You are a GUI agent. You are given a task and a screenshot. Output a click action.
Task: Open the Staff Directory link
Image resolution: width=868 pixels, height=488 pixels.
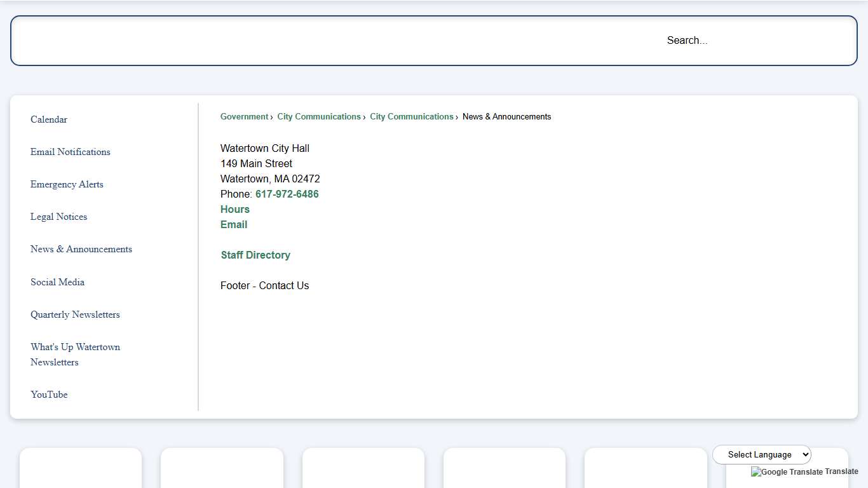pos(255,255)
